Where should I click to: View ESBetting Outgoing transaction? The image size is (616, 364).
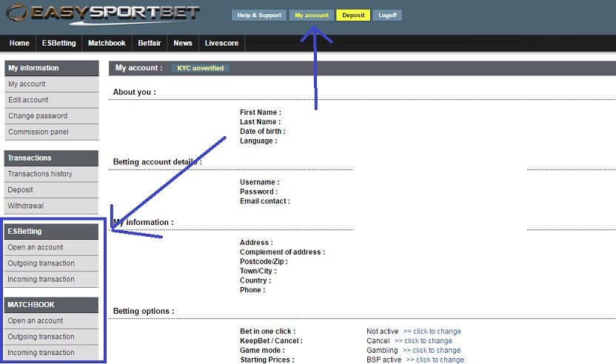point(51,263)
